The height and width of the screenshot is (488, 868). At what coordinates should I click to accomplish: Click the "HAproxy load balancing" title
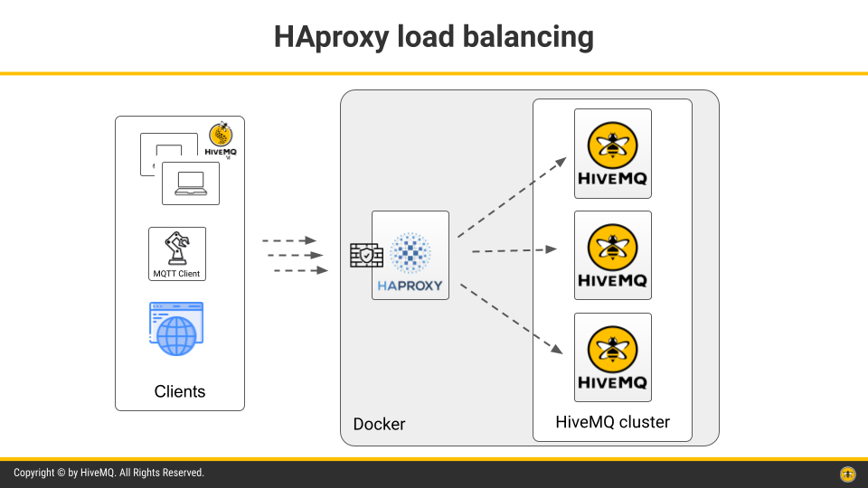(433, 37)
